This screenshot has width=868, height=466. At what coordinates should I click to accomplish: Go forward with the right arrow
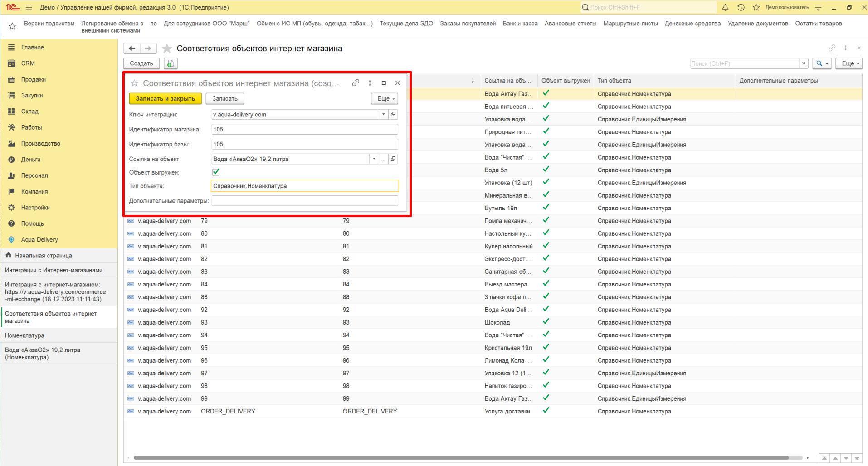pyautogui.click(x=148, y=49)
